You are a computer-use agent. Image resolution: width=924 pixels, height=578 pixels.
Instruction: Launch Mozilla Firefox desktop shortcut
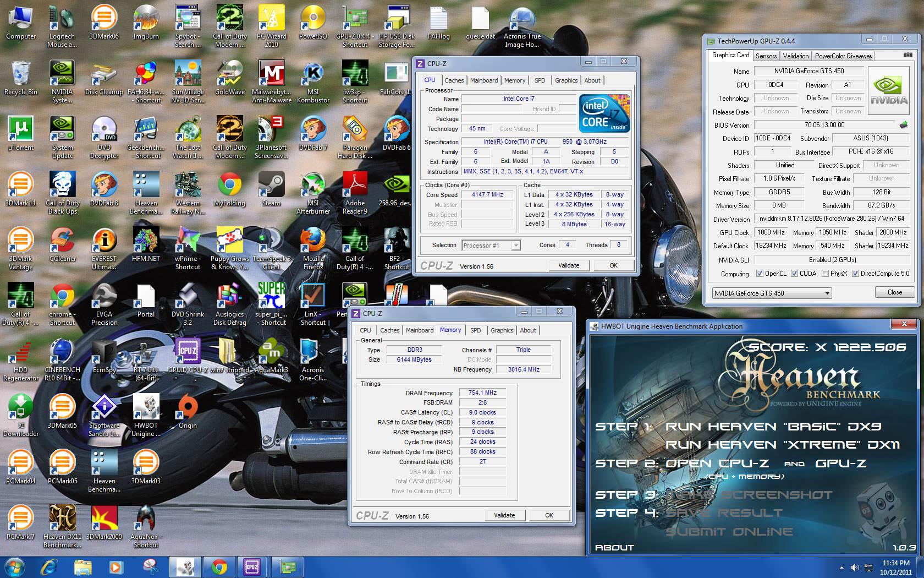(x=313, y=249)
